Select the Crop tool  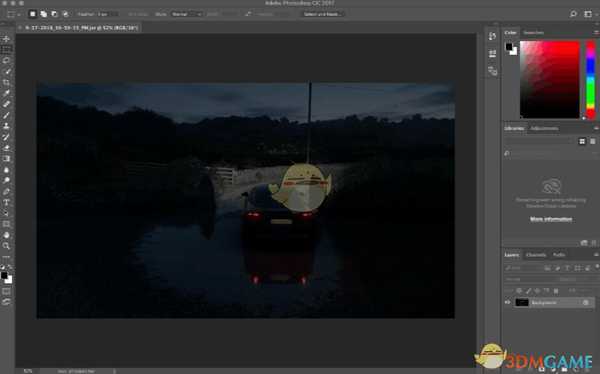point(7,82)
